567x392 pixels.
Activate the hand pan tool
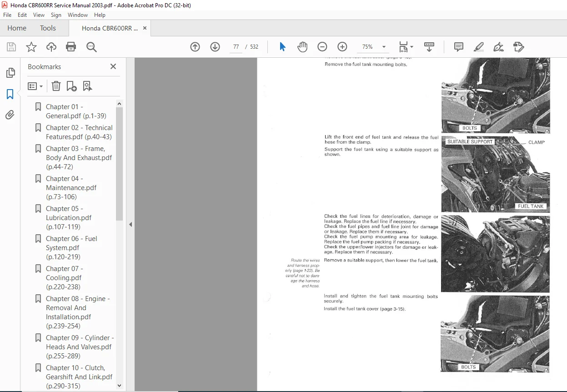point(302,47)
